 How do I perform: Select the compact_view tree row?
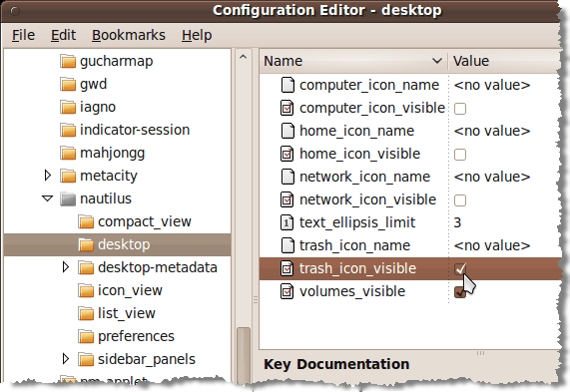(117, 222)
